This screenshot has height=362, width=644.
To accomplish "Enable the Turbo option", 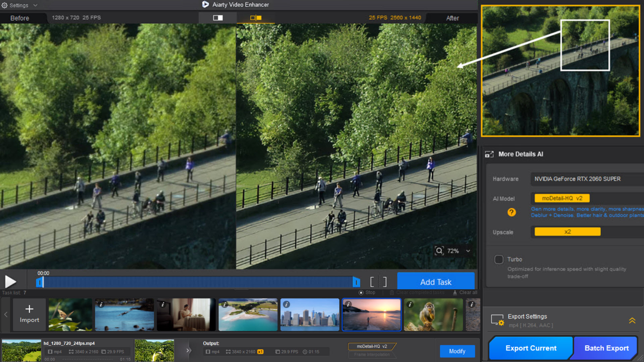I will [x=498, y=259].
